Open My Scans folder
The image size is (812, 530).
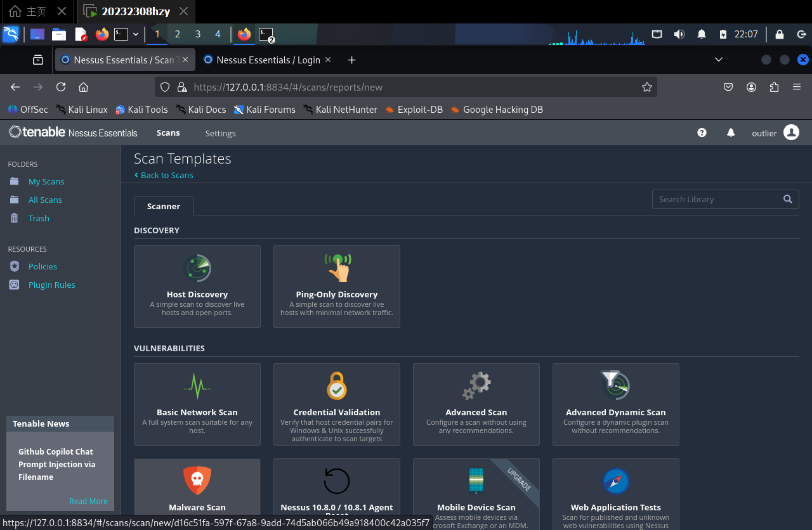pyautogui.click(x=46, y=181)
